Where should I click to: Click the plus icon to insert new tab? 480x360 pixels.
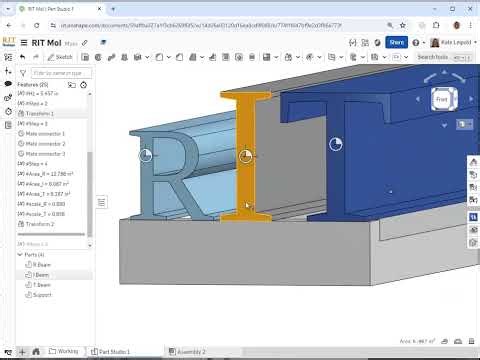pos(22,352)
